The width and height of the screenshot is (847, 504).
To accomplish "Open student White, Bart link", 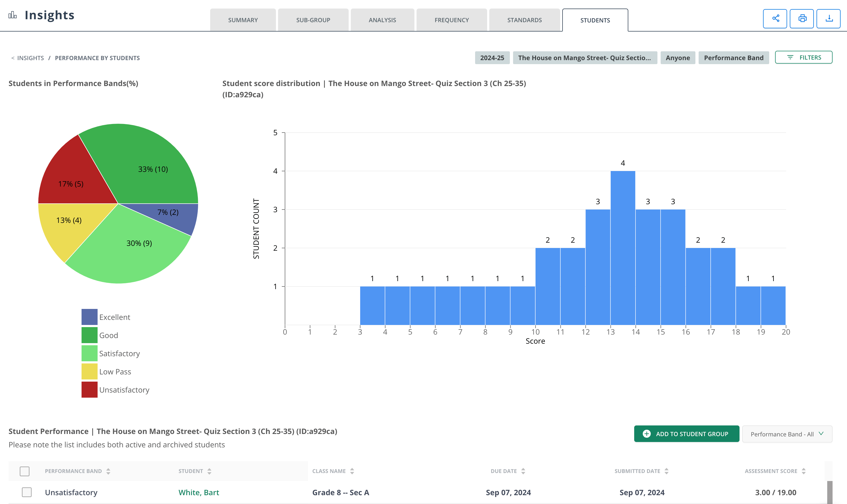I will point(198,493).
